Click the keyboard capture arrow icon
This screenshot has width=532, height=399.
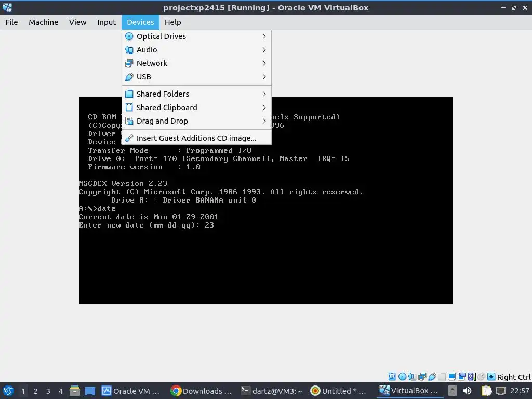(491, 376)
